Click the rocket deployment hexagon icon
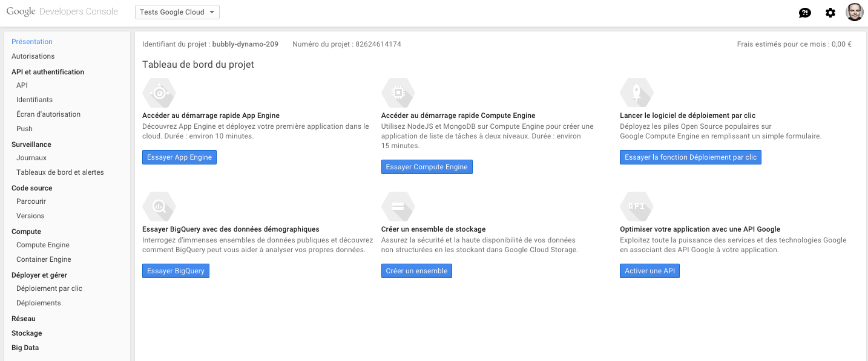Viewport: 868px width, 361px height. [637, 93]
